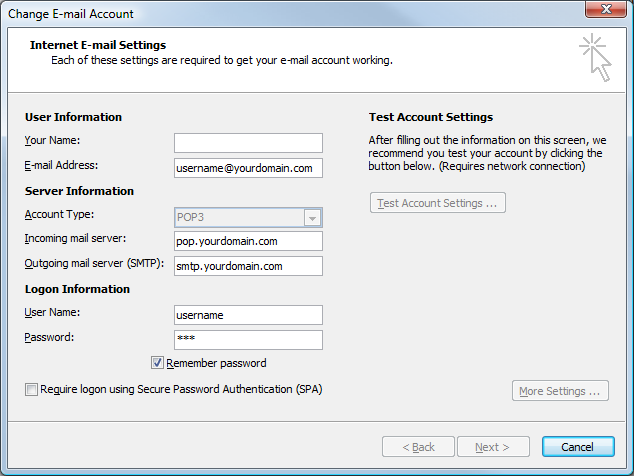The image size is (634, 476).
Task: Click into the User Name field
Action: click(248, 315)
